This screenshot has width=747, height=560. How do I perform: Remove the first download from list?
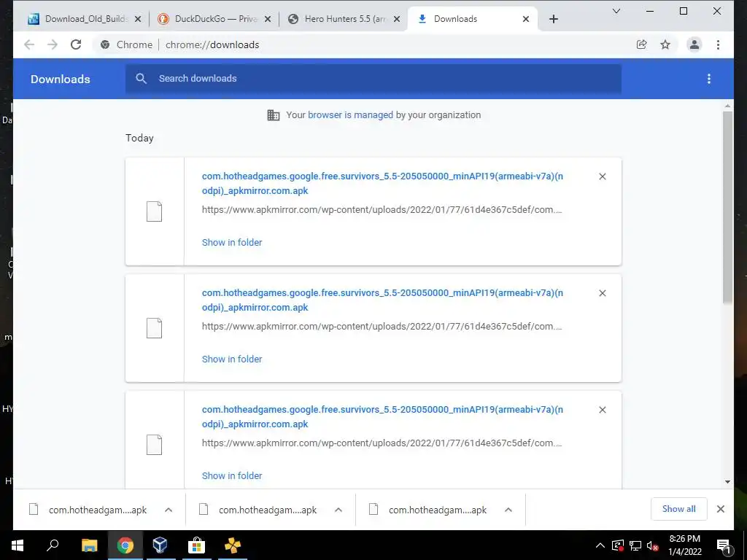tap(602, 176)
